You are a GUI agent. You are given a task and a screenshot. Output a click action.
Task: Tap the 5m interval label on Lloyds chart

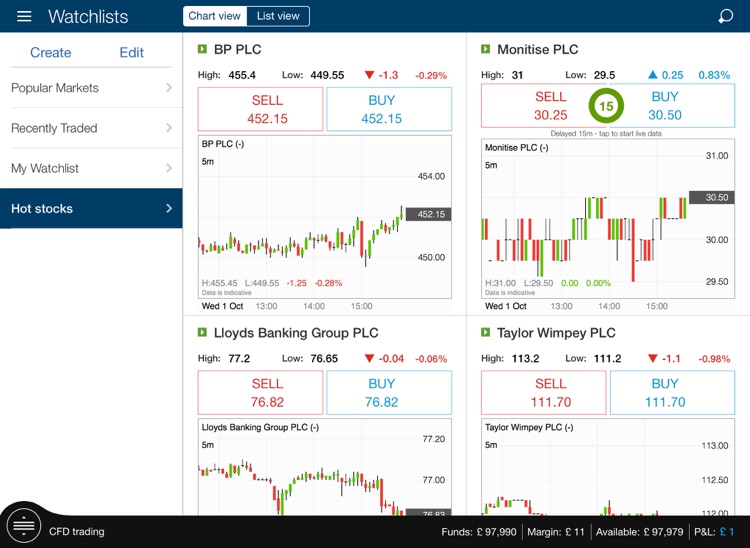point(208,445)
